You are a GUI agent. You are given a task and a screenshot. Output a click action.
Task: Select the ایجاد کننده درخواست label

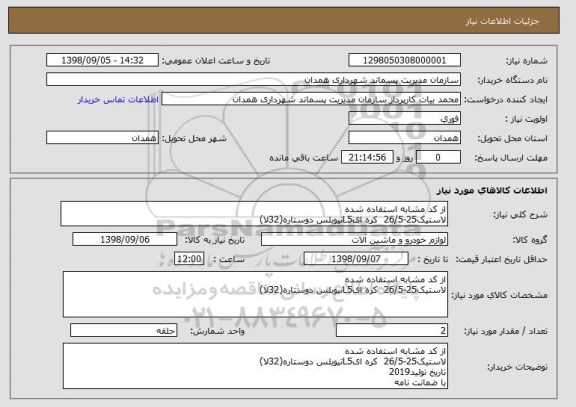pos(506,100)
